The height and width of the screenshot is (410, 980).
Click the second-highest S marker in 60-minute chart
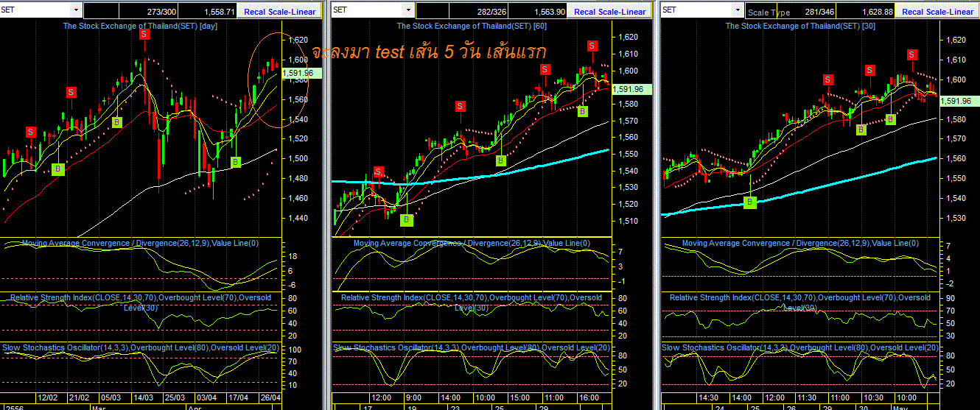545,69
